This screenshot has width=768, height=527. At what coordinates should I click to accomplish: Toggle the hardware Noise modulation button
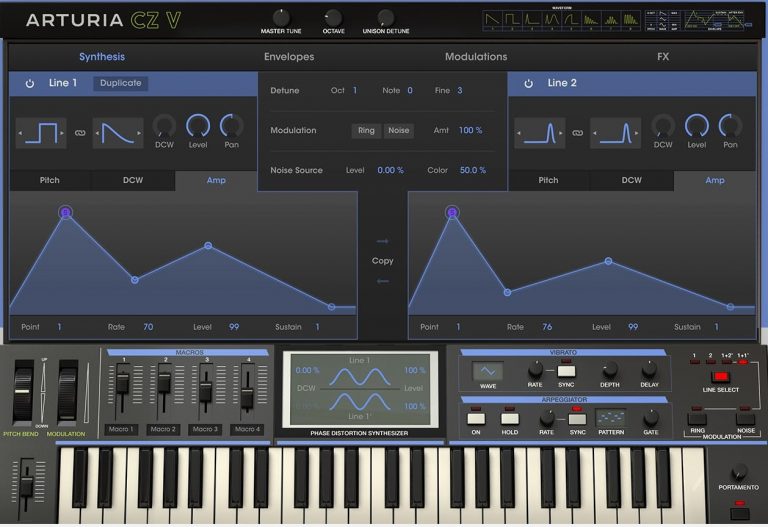745,419
